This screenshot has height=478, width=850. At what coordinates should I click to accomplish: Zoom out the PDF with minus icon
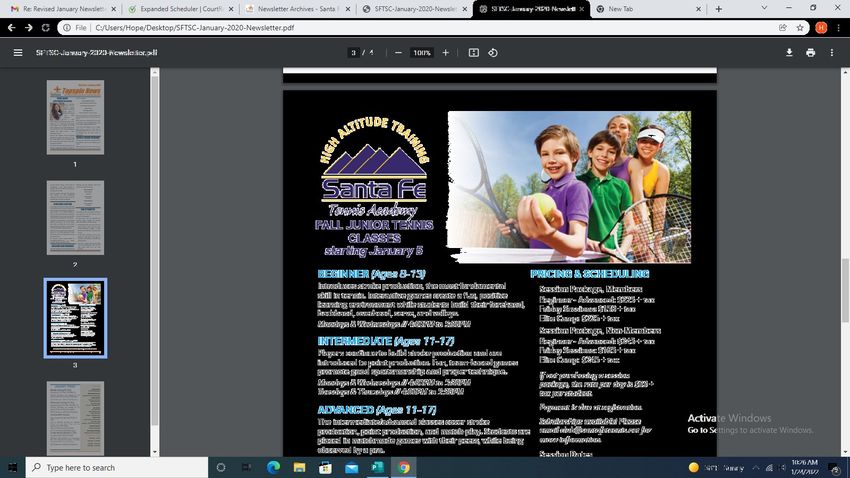tap(398, 53)
